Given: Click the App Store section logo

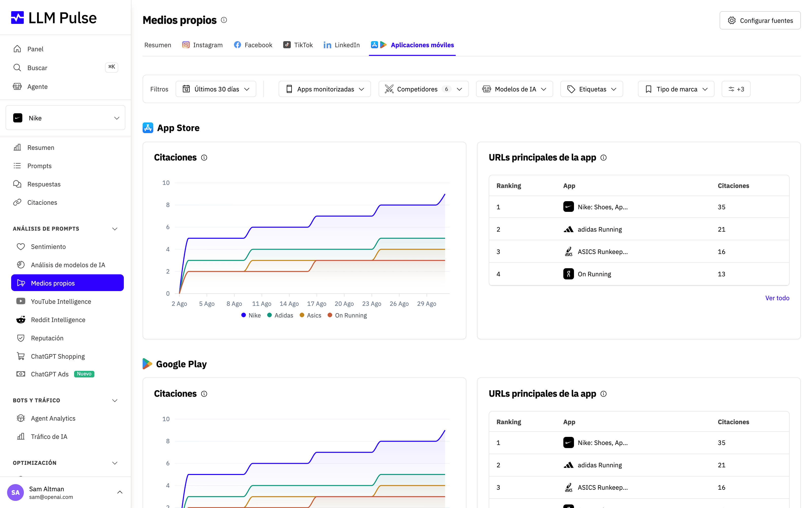Looking at the screenshot, I should click(x=148, y=128).
